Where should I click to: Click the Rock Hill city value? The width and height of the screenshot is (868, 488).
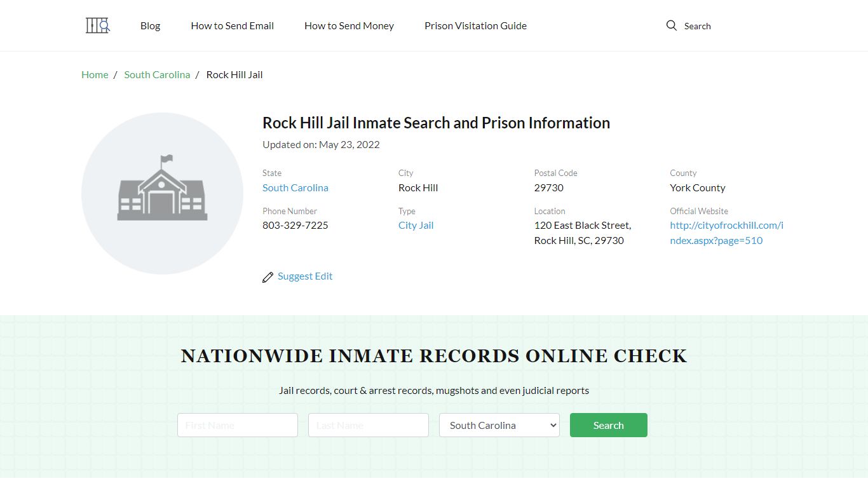coord(418,187)
